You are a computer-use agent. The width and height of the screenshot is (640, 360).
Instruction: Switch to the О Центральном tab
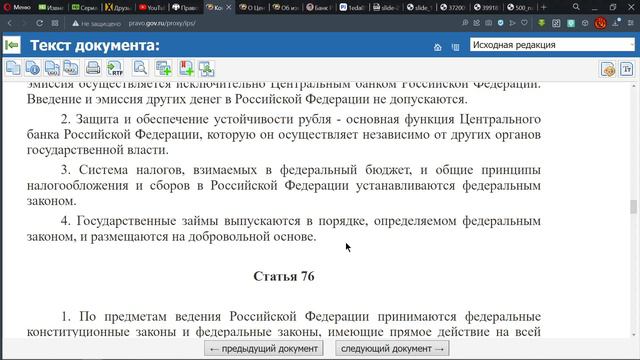pos(252,7)
